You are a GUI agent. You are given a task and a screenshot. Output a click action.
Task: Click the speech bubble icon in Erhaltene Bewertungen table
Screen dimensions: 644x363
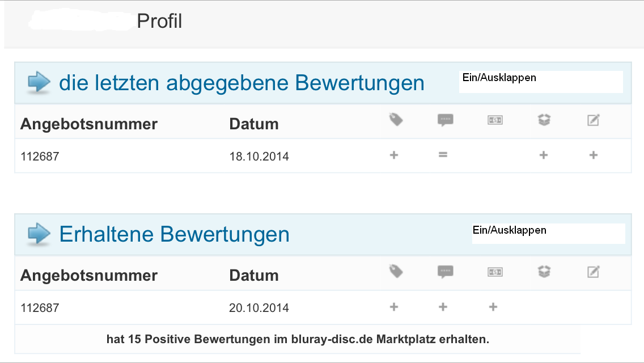click(x=445, y=272)
